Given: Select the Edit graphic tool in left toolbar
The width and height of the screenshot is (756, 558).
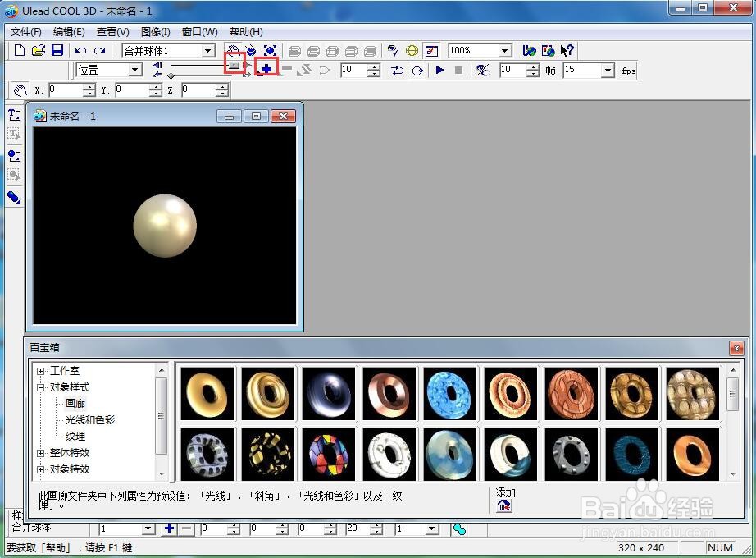Looking at the screenshot, I should (15, 175).
